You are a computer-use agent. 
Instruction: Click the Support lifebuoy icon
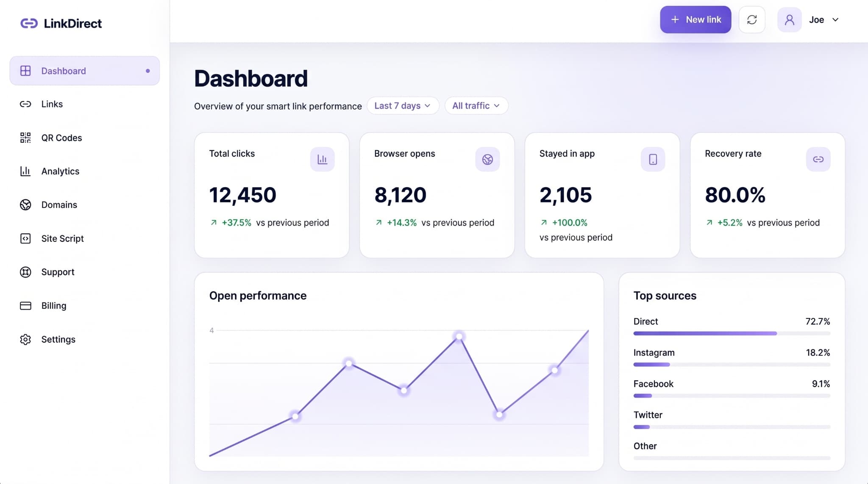coord(25,272)
